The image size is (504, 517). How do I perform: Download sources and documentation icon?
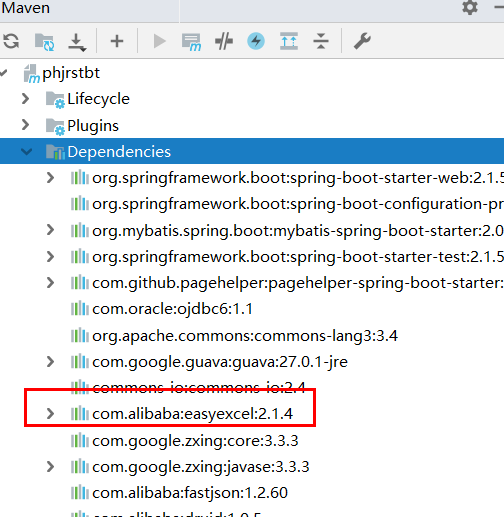(77, 42)
